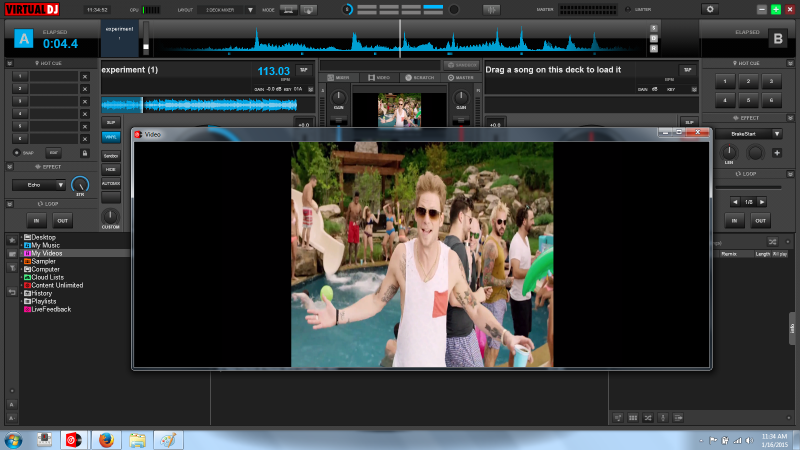Switch to the MASTER mixer tab
The height and width of the screenshot is (450, 800).
pos(462,77)
